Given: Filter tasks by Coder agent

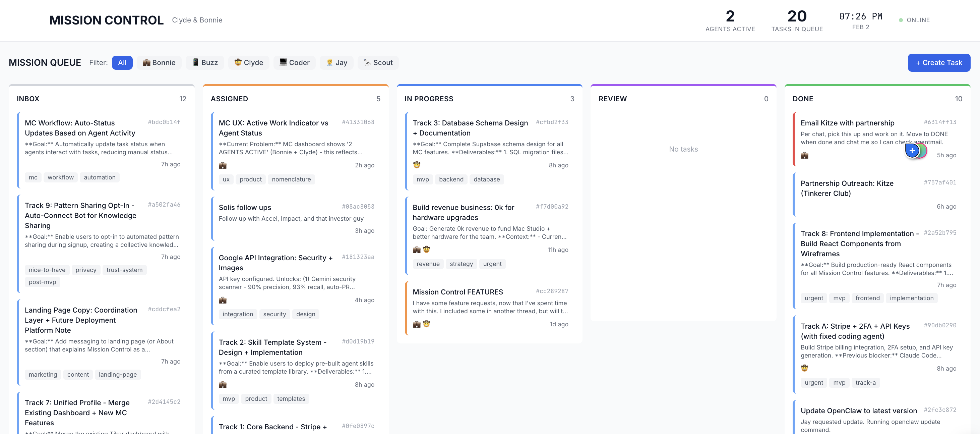Looking at the screenshot, I should pyautogui.click(x=294, y=62).
